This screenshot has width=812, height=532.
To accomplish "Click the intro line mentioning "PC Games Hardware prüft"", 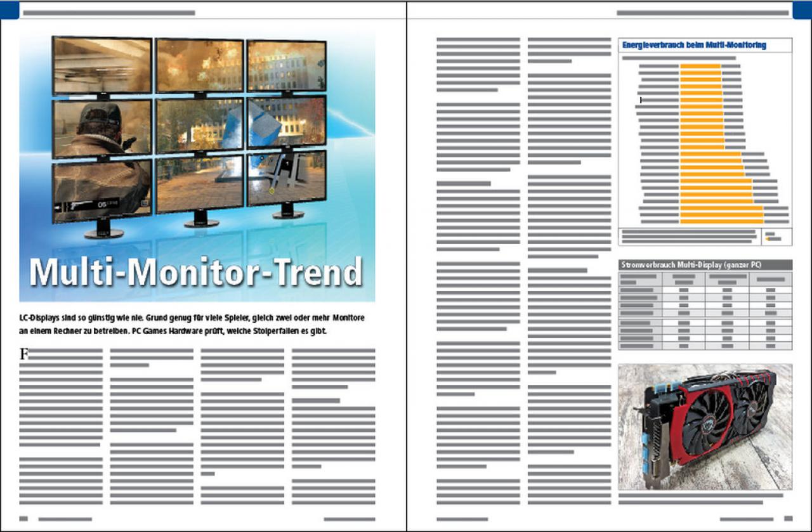I will (172, 332).
